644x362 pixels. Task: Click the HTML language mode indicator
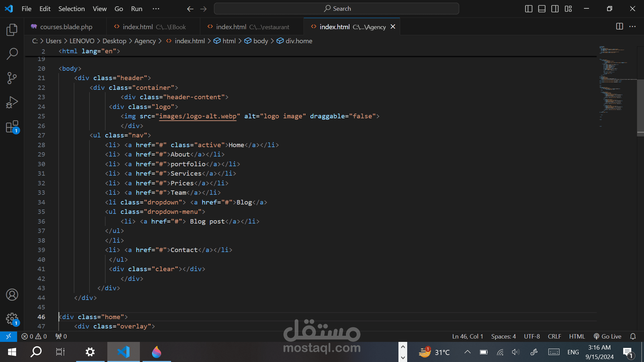click(577, 336)
